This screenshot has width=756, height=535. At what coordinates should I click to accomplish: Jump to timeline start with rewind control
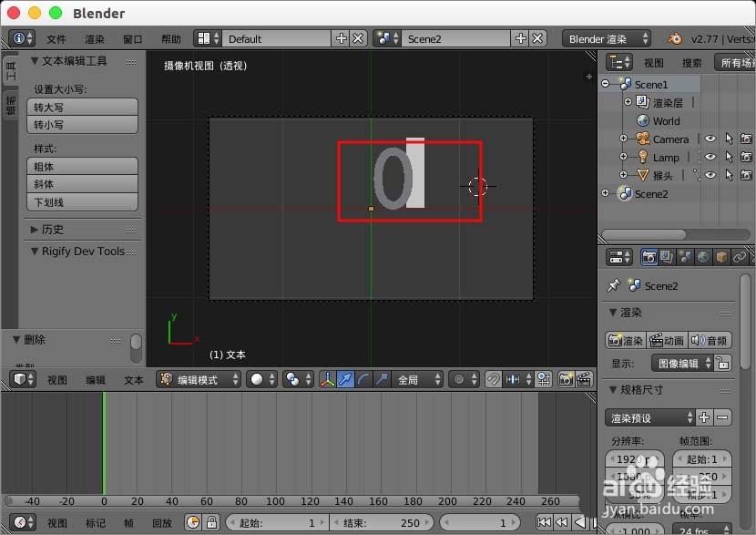[544, 522]
